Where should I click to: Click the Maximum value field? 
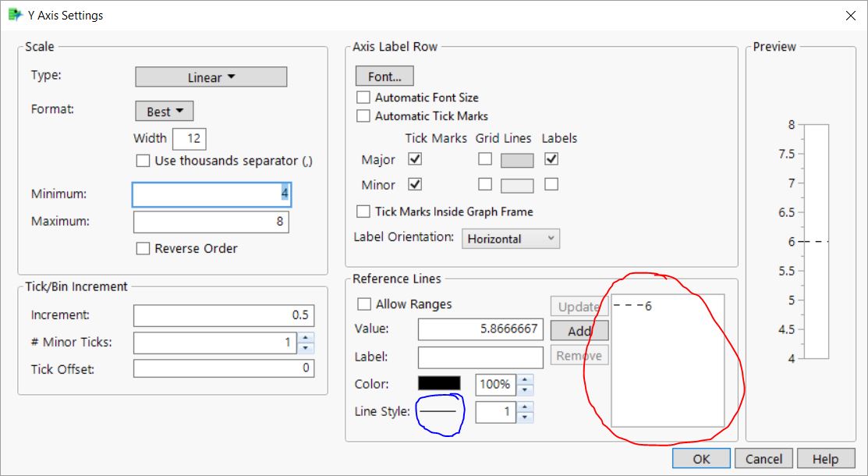[x=211, y=222]
